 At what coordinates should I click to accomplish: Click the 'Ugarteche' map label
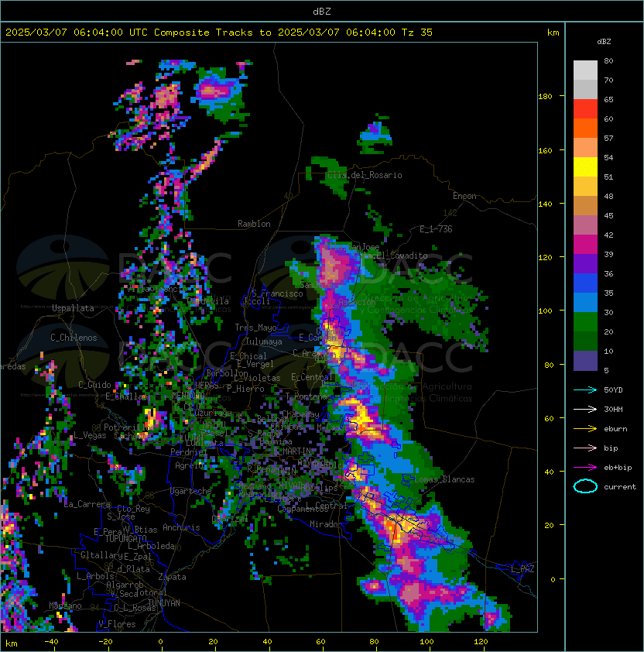191,491
